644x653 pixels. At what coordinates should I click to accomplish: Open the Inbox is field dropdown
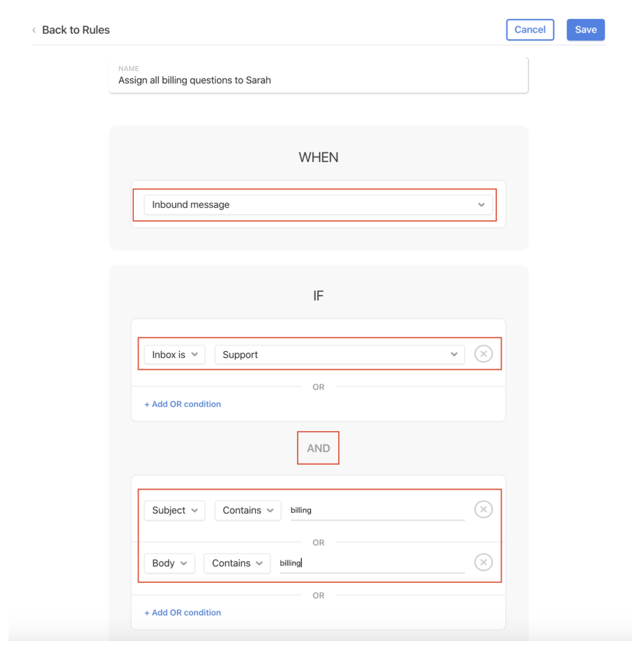point(174,355)
